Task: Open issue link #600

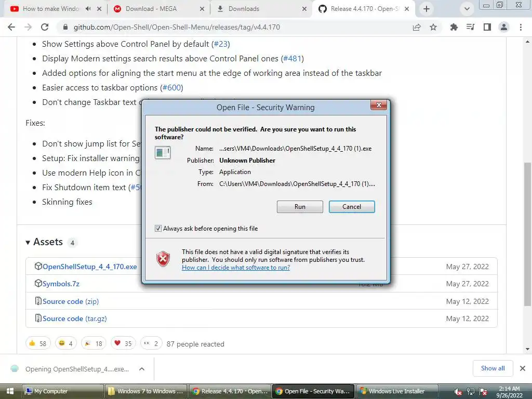Action: (171, 88)
